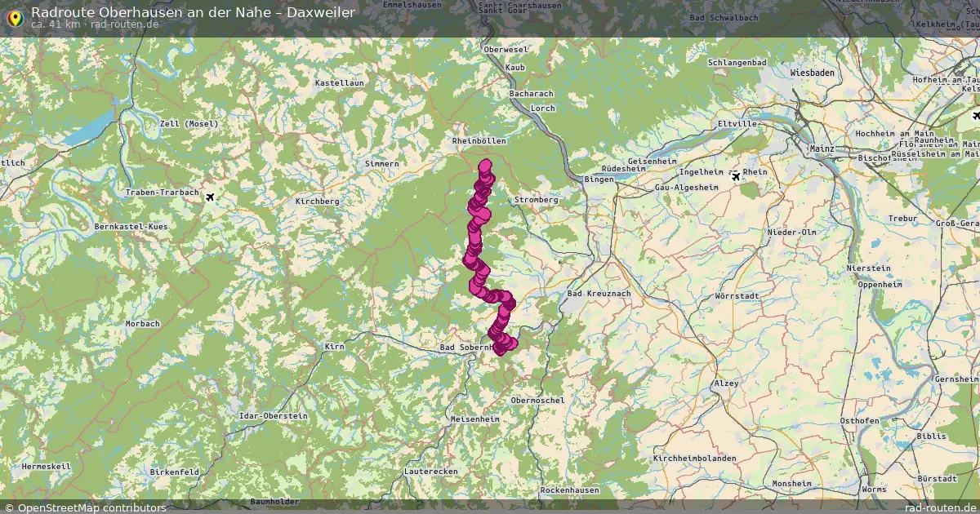980x514 pixels.
Task: Click the Meisenheim town label
Action: [x=475, y=419]
